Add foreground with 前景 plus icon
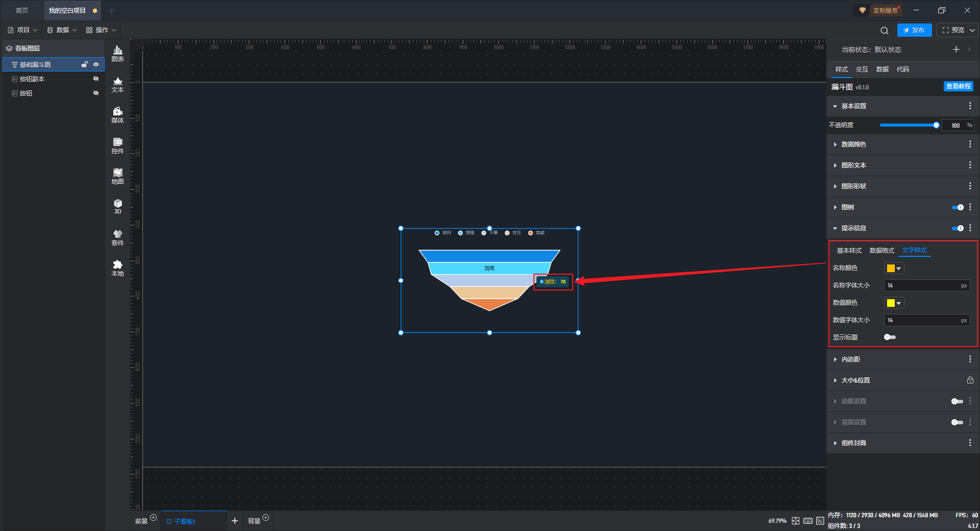Screen dimensions: 980x531 click(153, 518)
